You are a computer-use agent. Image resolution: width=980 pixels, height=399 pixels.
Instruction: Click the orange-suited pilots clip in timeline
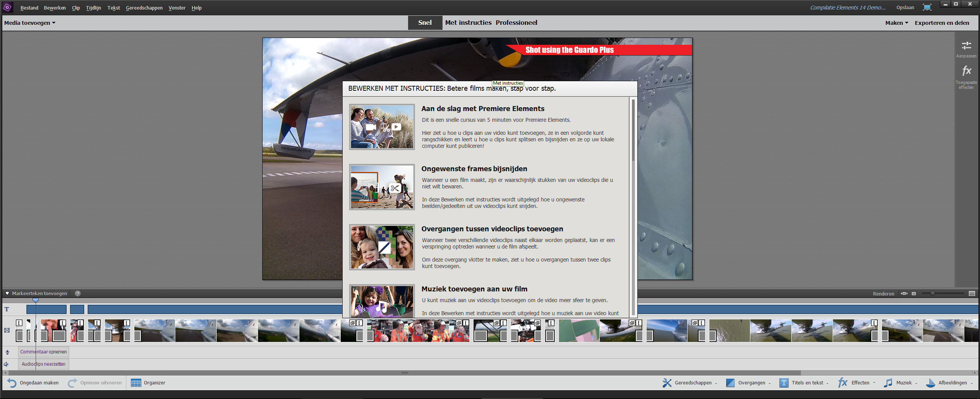click(x=418, y=330)
